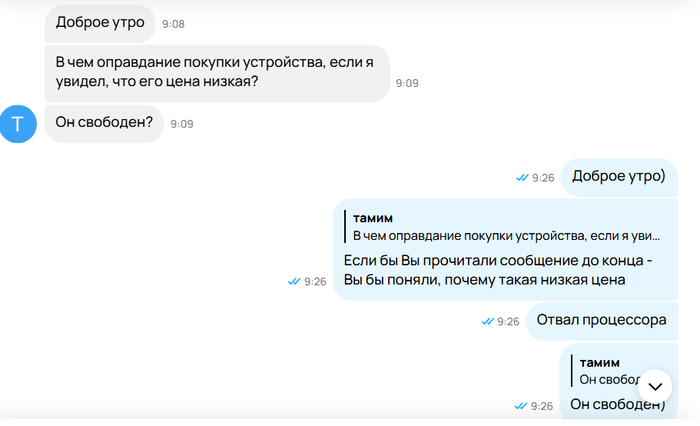
Task: Select incoming "Он свободен?" message
Action: [104, 123]
